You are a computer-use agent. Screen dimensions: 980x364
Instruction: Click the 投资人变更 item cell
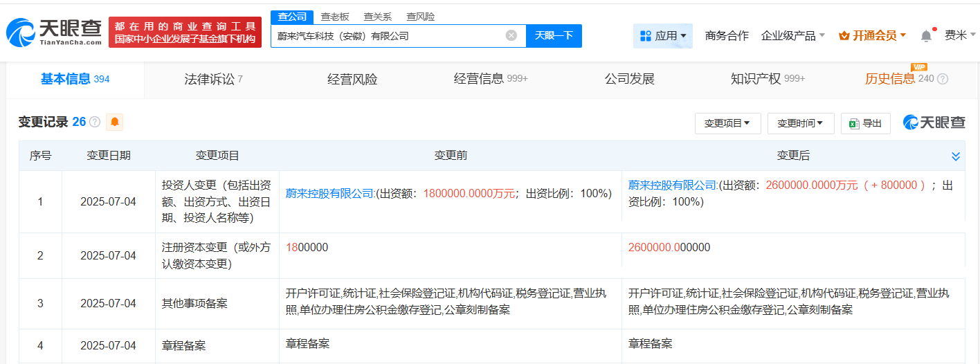point(217,201)
